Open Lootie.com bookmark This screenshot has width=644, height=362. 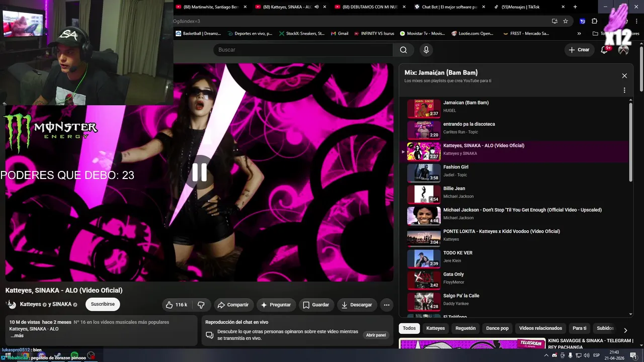click(x=472, y=34)
